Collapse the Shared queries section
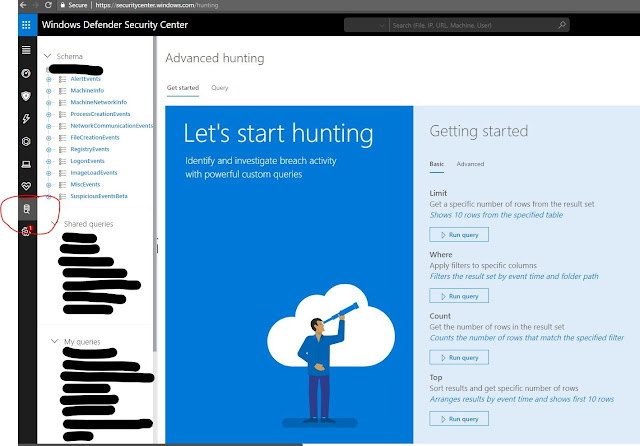 [x=54, y=223]
